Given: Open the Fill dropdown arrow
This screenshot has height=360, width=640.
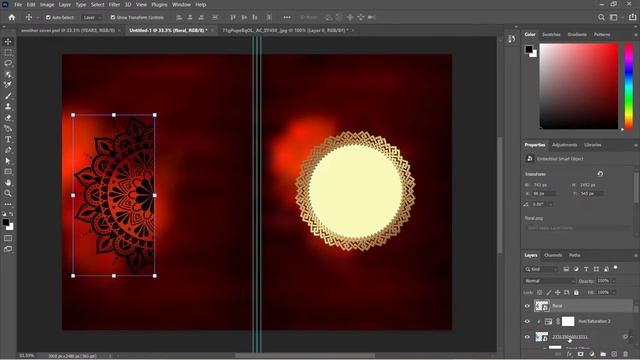Looking at the screenshot, I should (x=613, y=292).
